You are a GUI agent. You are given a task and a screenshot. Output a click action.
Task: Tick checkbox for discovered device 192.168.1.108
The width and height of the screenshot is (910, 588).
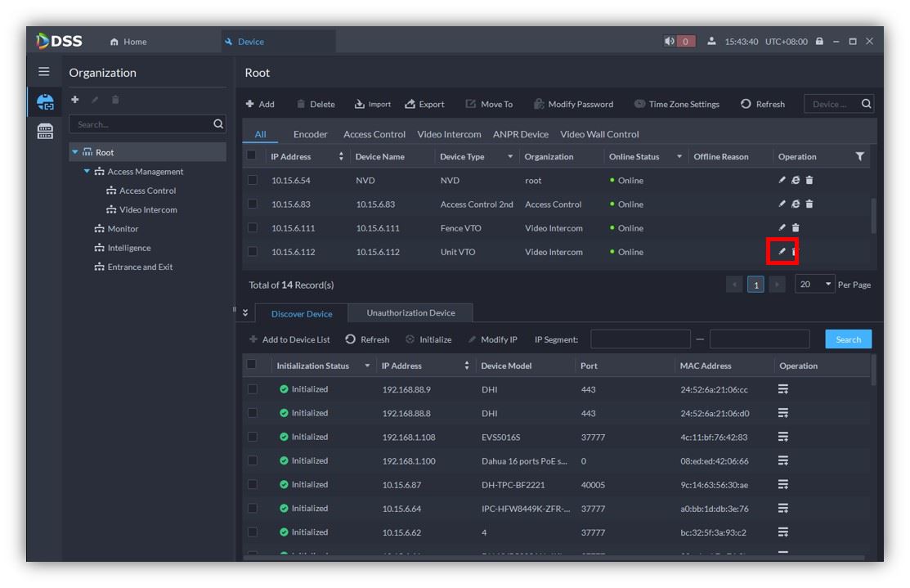tap(253, 437)
